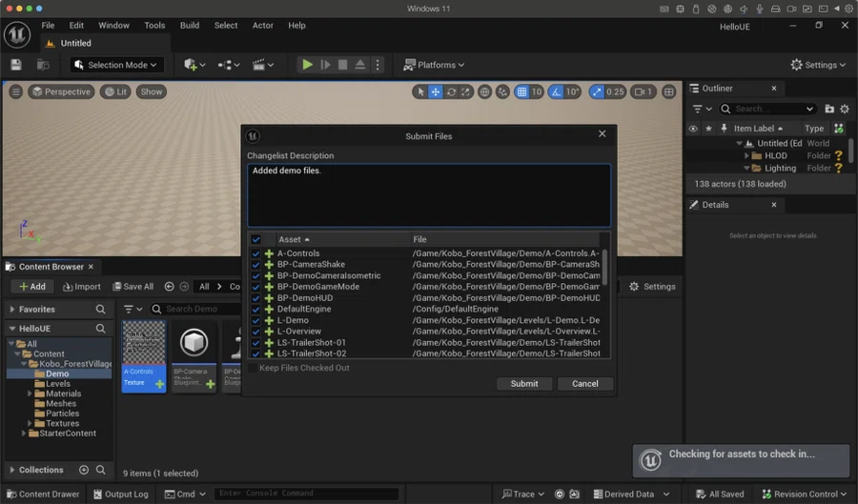Toggle world coordinate system globe icon

point(484,91)
